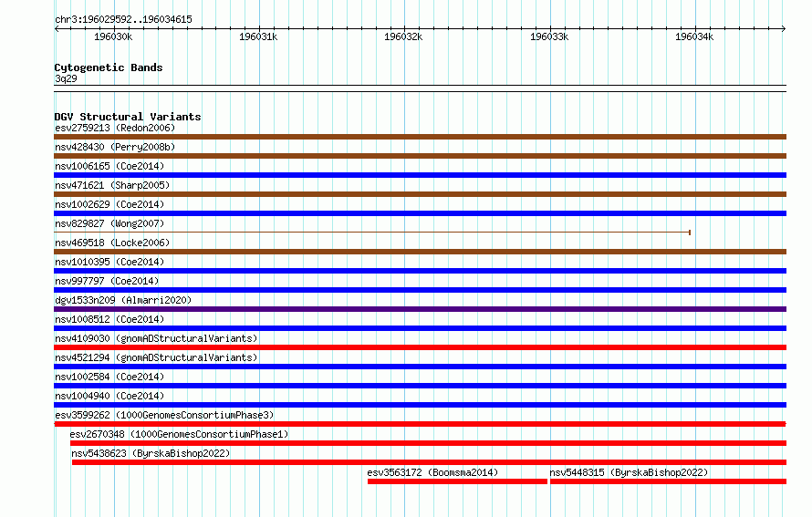Click the nsv428430 (Perry2008b) label

115,147
